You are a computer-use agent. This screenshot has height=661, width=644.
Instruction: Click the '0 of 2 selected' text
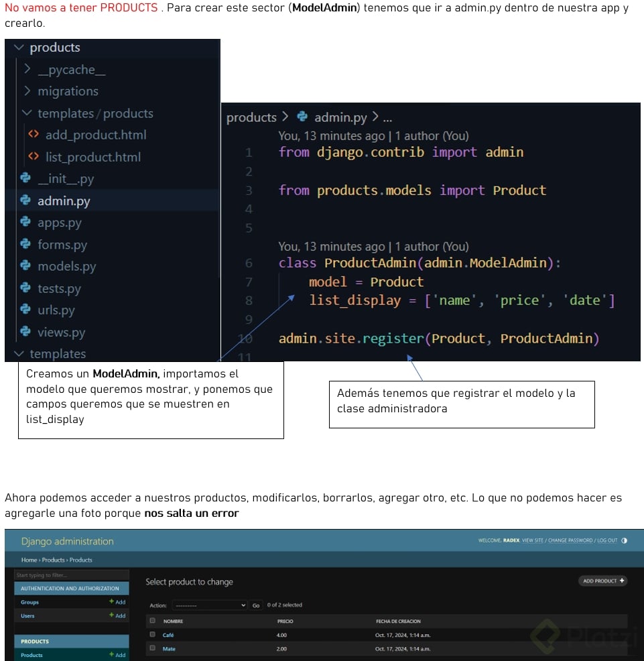click(285, 605)
